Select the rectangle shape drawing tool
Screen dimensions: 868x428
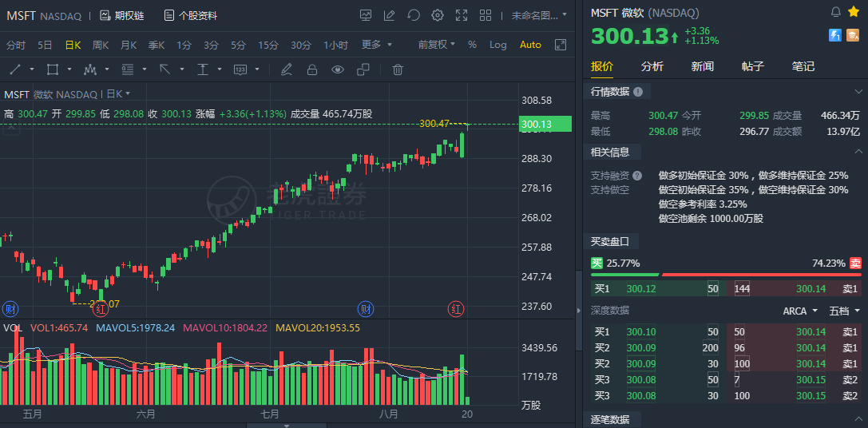53,69
